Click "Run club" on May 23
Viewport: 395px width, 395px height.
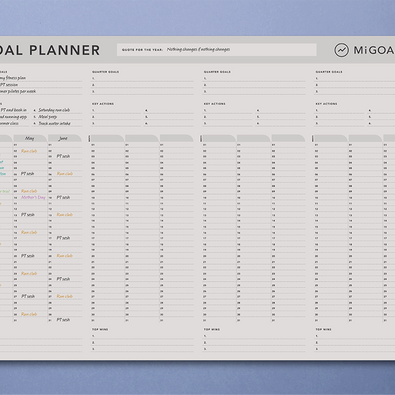[29, 273]
